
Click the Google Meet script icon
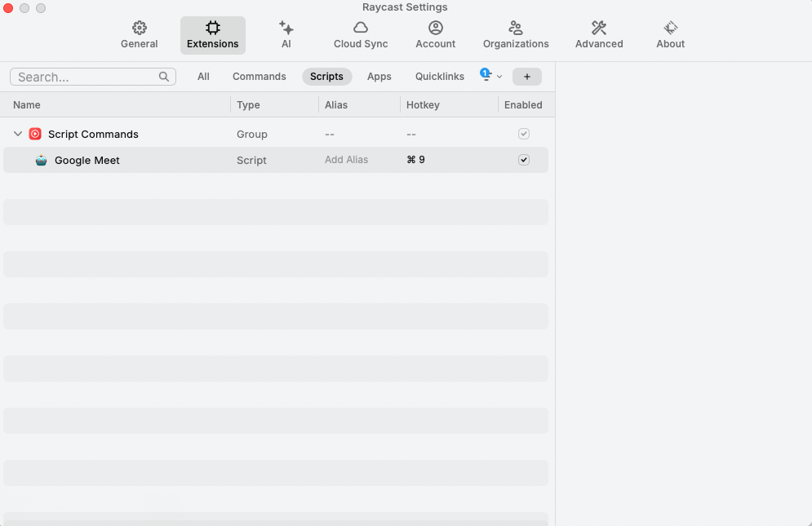42,161
